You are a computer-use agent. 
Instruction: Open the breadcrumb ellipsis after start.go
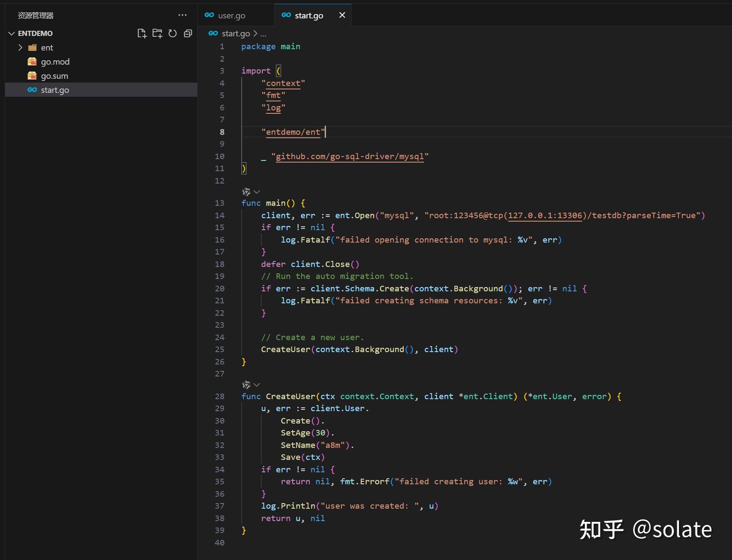pyautogui.click(x=264, y=33)
